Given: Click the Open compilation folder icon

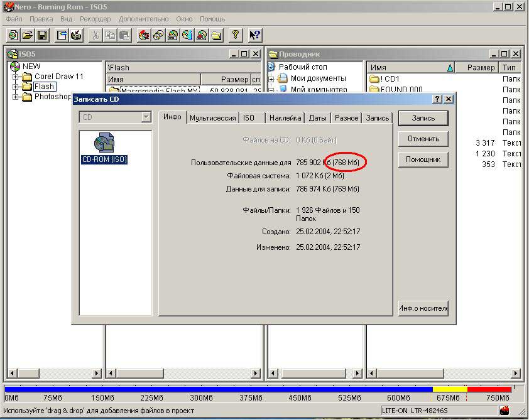Looking at the screenshot, I should pyautogui.click(x=28, y=35).
